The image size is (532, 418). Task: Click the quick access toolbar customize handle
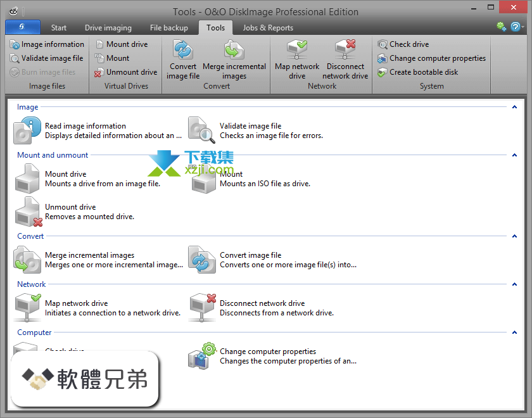point(23,12)
